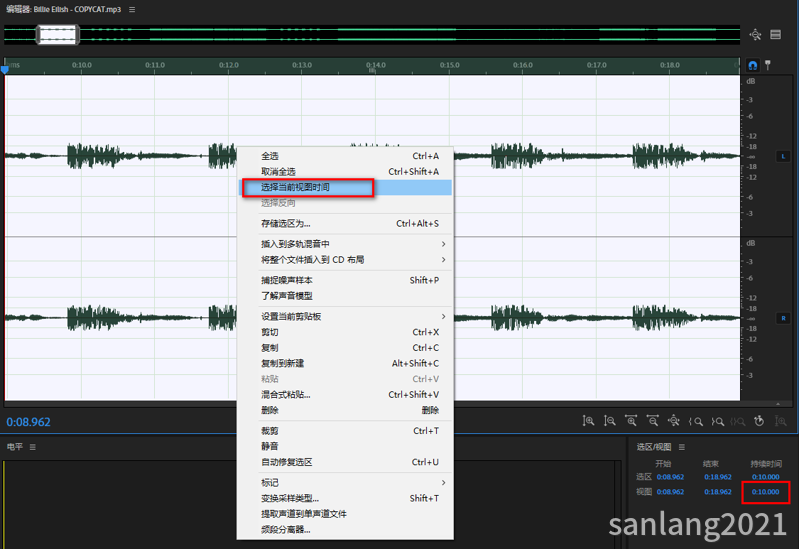799x549 pixels.
Task: Click the zoom to time preset icon
Action: (x=759, y=421)
